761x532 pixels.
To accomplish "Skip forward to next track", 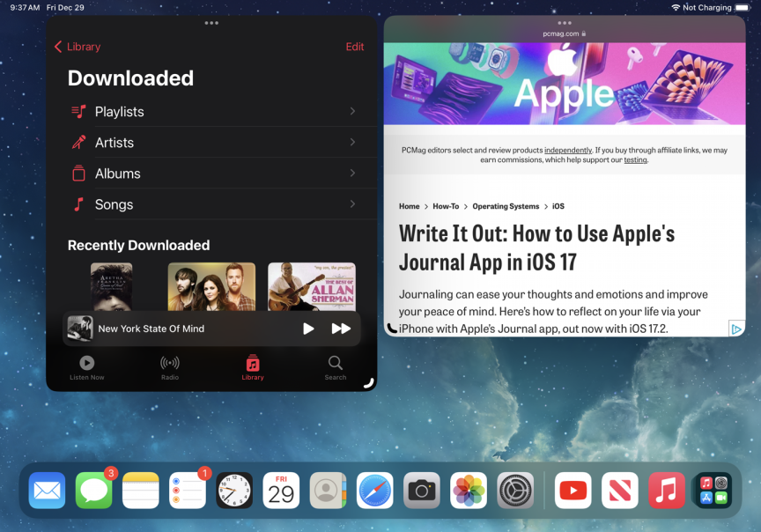I will [341, 329].
